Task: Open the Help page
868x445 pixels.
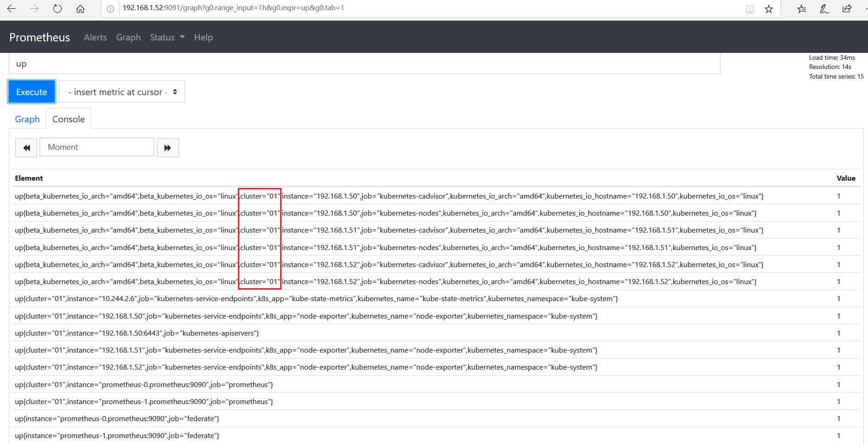Action: pos(203,37)
